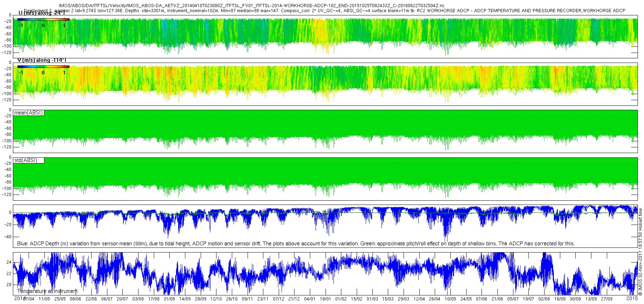
Task: Click the -120 depth tick of U panel
Action: point(6,53)
